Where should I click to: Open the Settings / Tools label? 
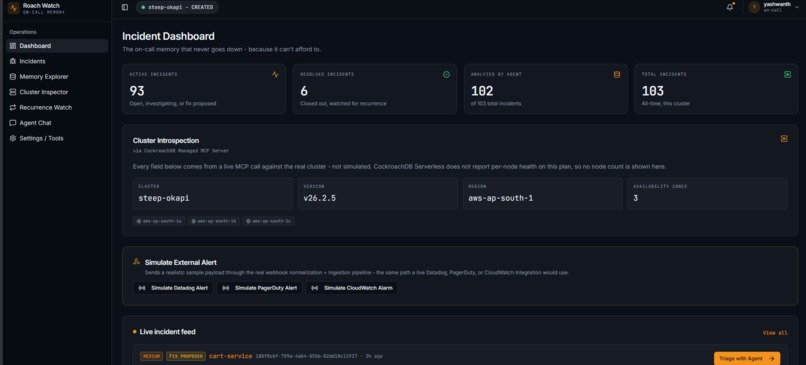coord(42,138)
